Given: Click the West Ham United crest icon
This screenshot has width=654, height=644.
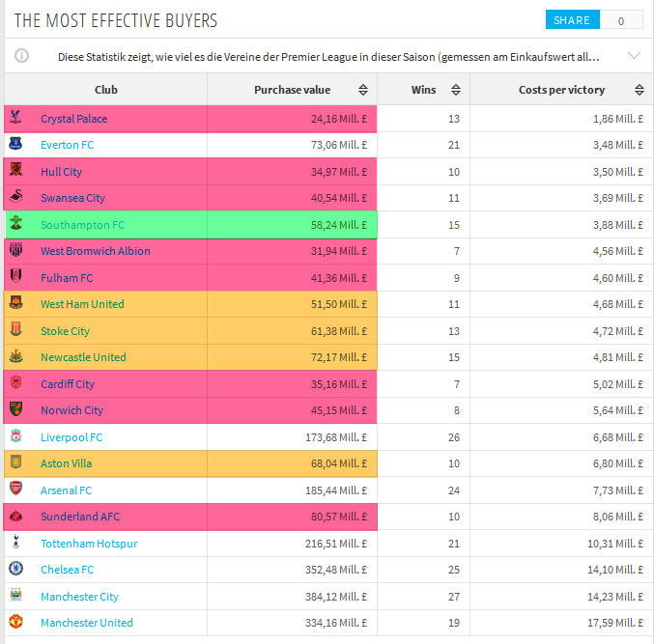Looking at the screenshot, I should tap(15, 302).
